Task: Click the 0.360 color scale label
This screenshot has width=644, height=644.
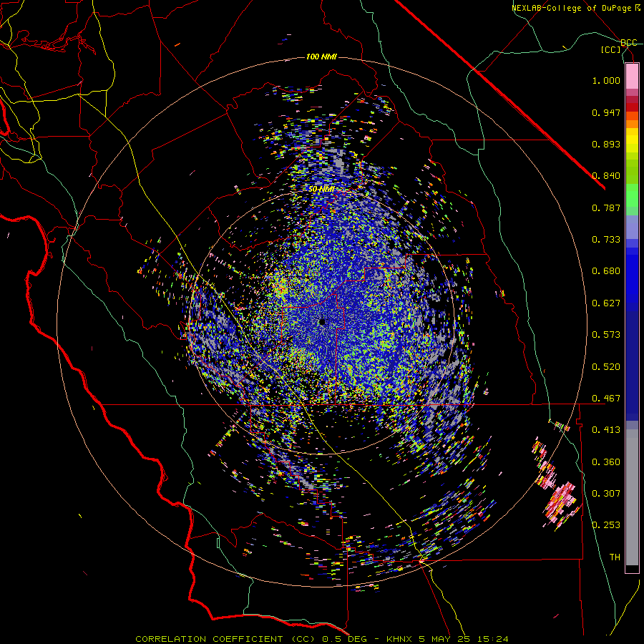Action: pyautogui.click(x=606, y=462)
